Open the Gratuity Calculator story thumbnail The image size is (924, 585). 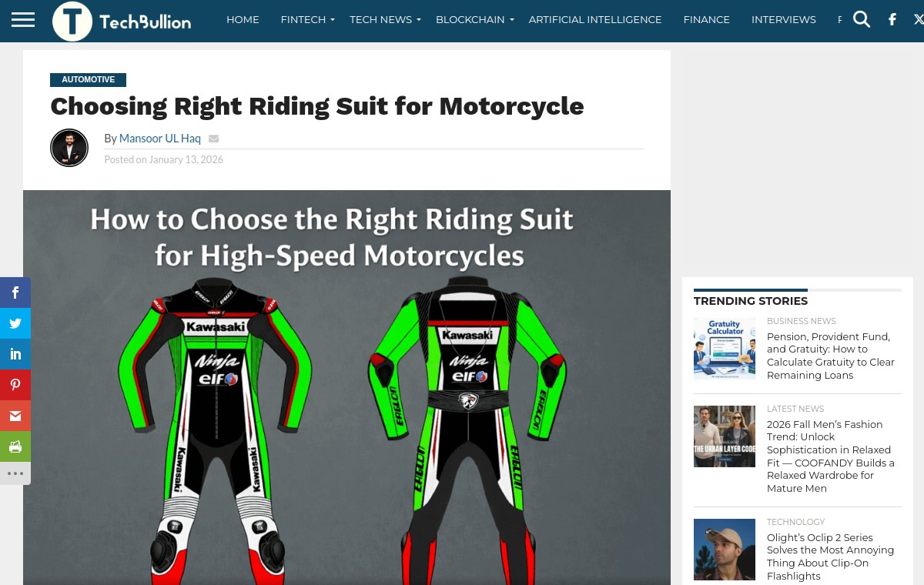[x=725, y=349]
